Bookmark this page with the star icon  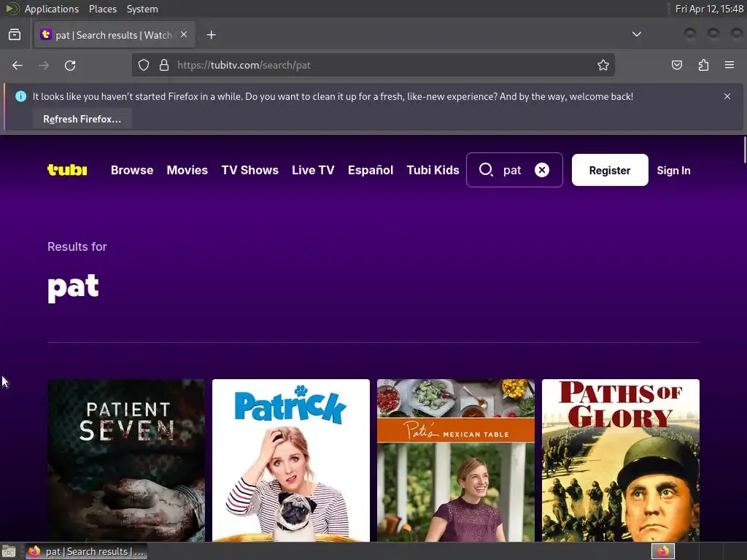tap(603, 65)
